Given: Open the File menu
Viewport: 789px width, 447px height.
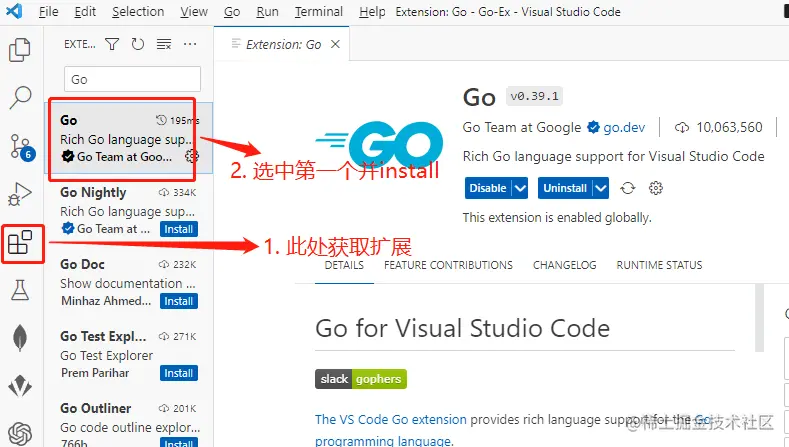Looking at the screenshot, I should (48, 12).
